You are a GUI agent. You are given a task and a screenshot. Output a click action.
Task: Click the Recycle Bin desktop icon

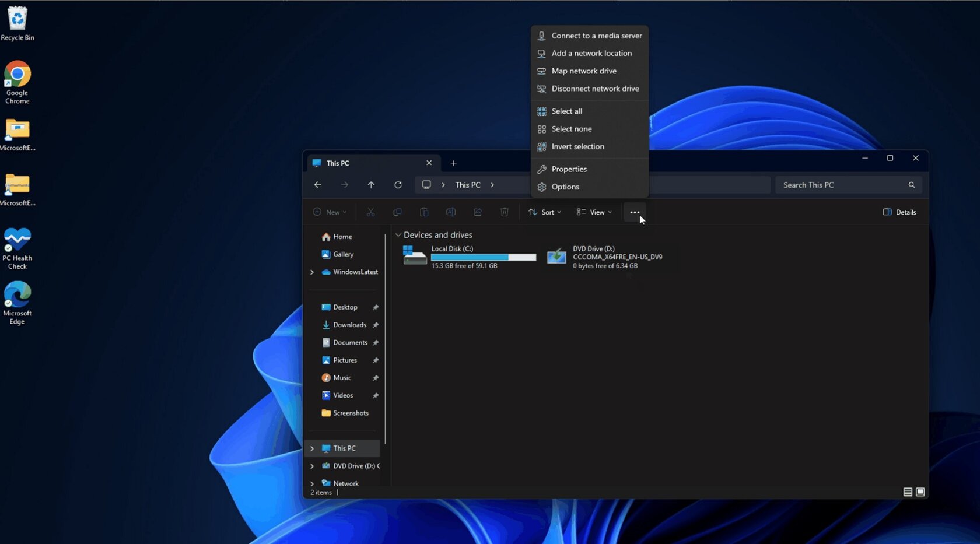click(17, 24)
